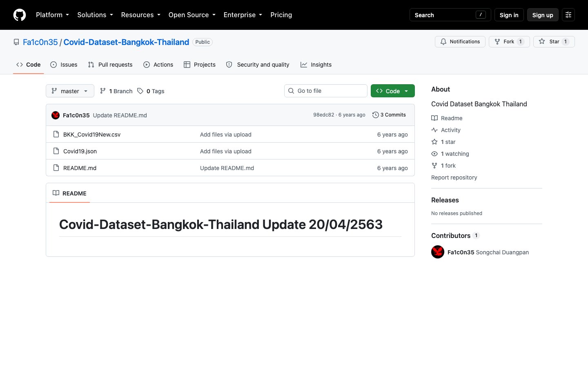
Task: Click the notifications bell icon
Action: pos(443,42)
